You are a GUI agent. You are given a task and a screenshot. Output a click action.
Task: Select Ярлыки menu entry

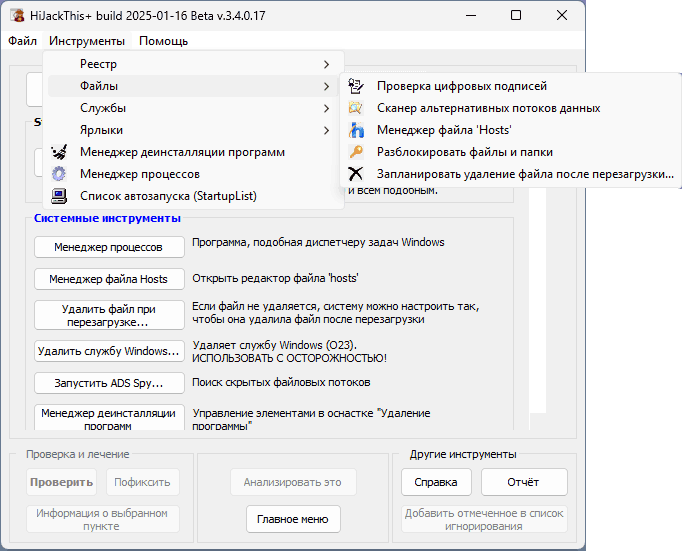pyautogui.click(x=193, y=130)
